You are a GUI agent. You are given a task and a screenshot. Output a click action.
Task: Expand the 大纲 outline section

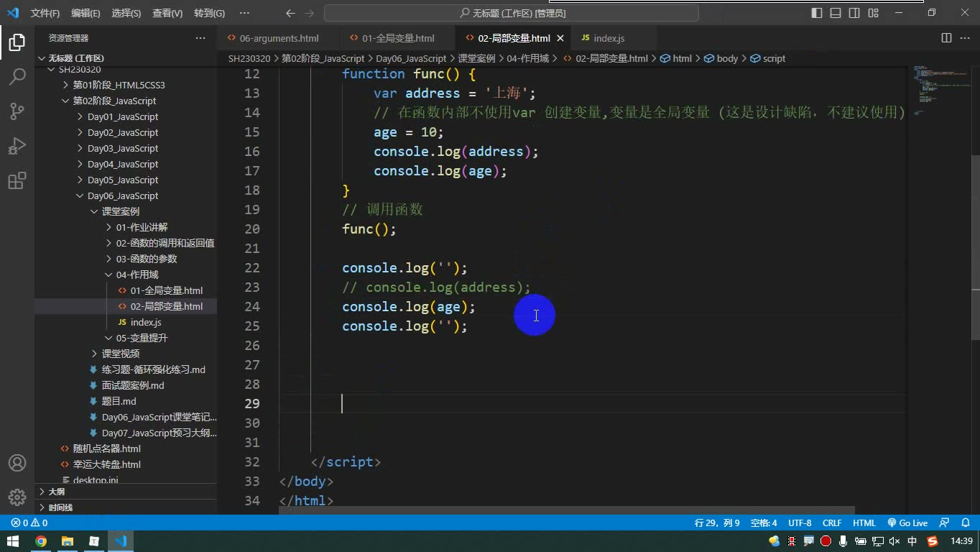(126, 492)
